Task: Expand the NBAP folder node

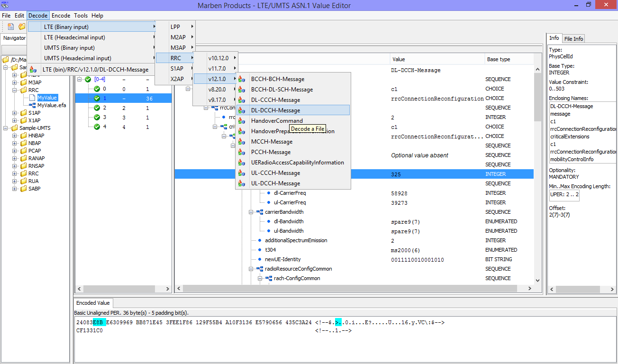Action: 14,143
